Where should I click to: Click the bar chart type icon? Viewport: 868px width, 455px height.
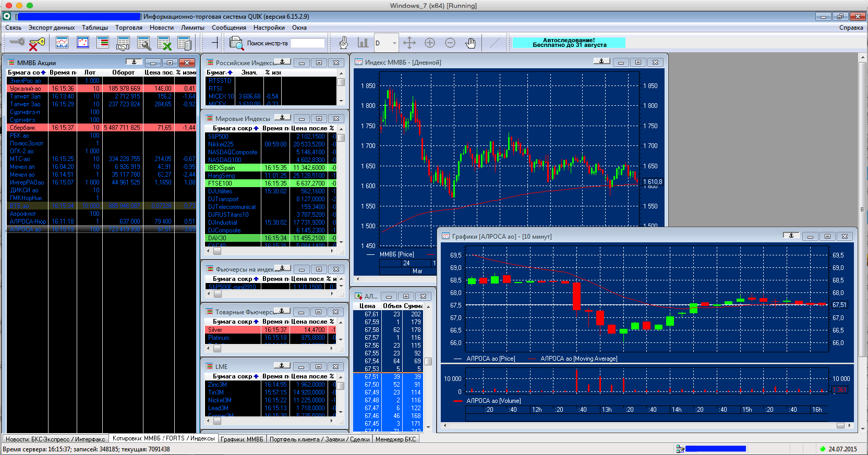[x=363, y=43]
